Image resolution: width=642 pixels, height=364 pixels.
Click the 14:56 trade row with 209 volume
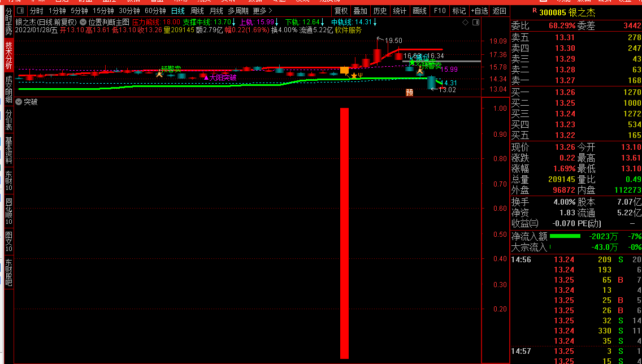click(576, 259)
